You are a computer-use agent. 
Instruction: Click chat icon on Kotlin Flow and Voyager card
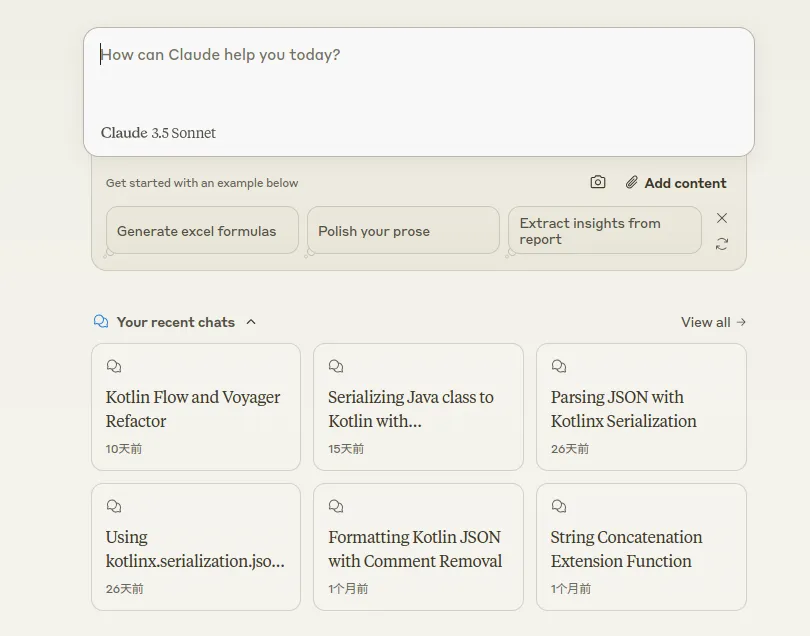[114, 367]
